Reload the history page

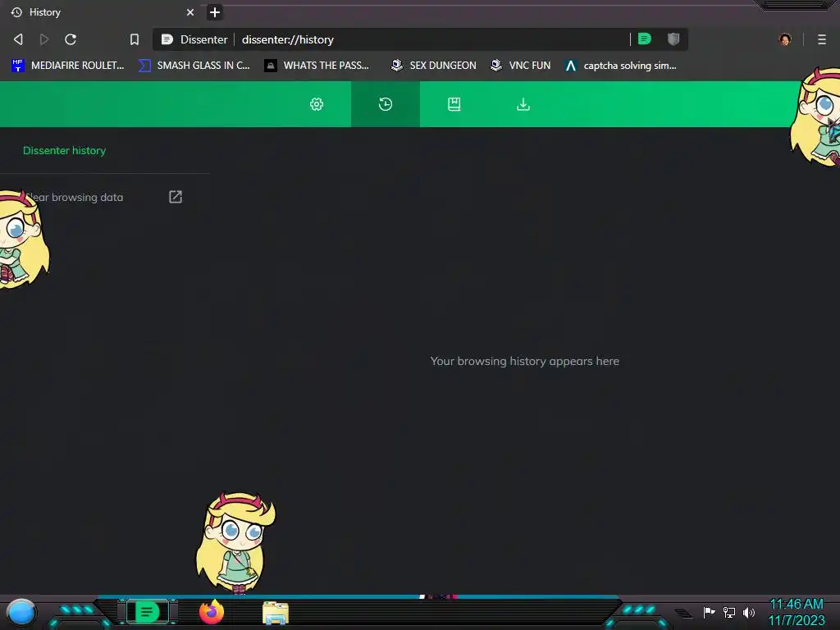(x=71, y=39)
